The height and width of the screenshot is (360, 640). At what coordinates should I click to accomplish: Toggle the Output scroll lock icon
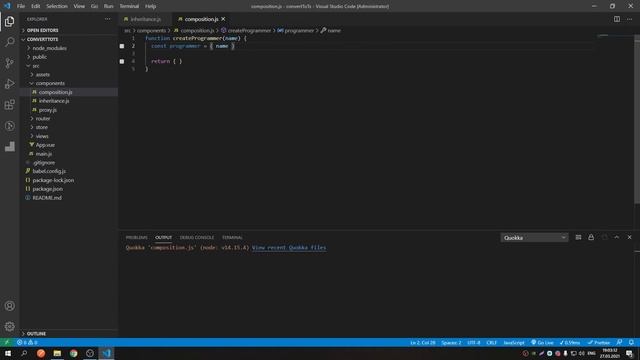pos(591,237)
